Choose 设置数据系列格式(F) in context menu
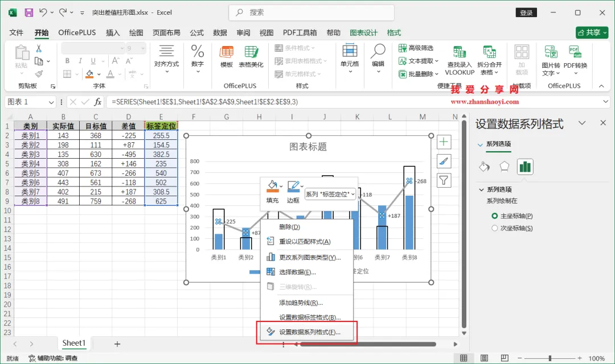Viewport: 615px width, 364px height. coord(307,332)
